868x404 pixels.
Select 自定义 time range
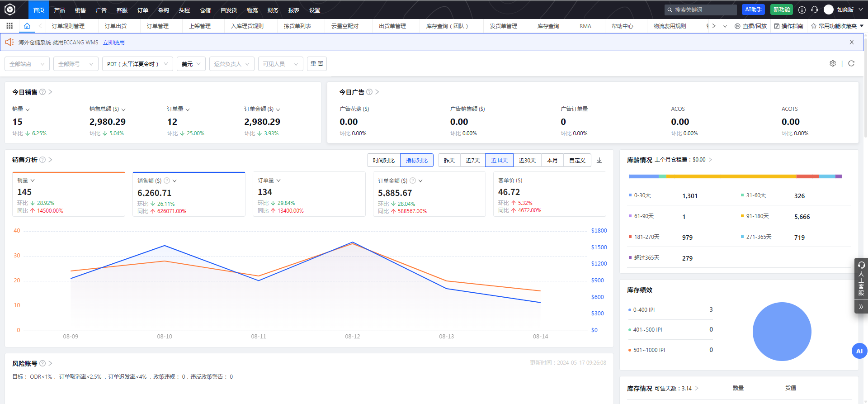[x=577, y=160]
